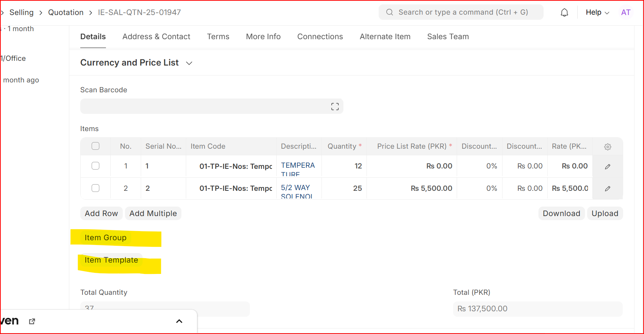This screenshot has height=334, width=644.
Task: Open the items table column settings gear
Action: (607, 146)
